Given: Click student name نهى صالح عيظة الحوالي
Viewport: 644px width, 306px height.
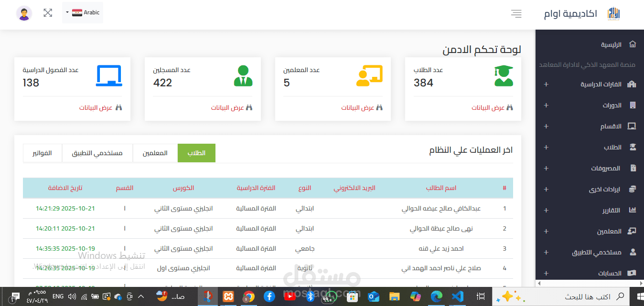Looking at the screenshot, I should tap(441, 229).
